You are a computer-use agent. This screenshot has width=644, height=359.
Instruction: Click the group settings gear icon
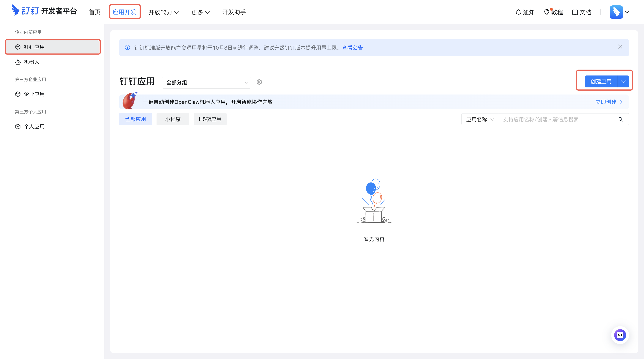point(259,82)
